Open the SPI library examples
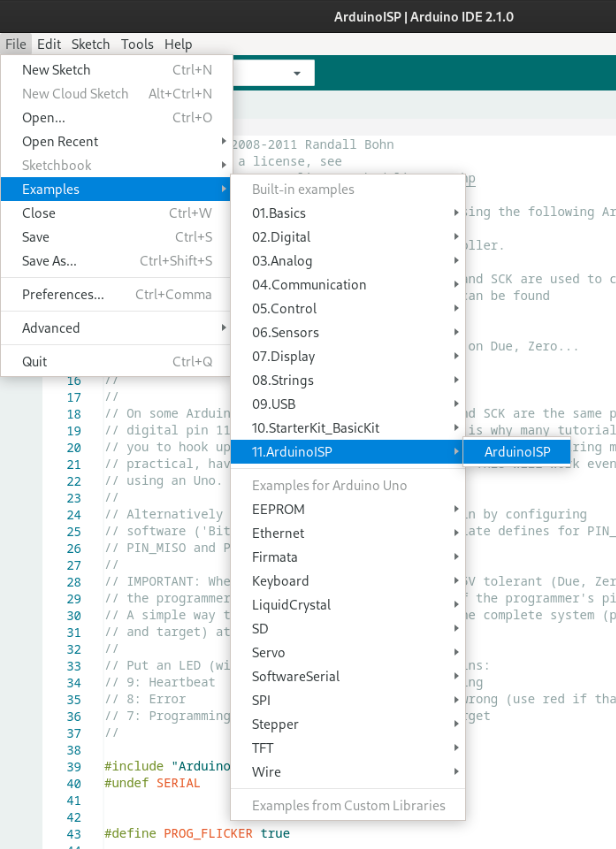616x849 pixels. pyautogui.click(x=348, y=700)
